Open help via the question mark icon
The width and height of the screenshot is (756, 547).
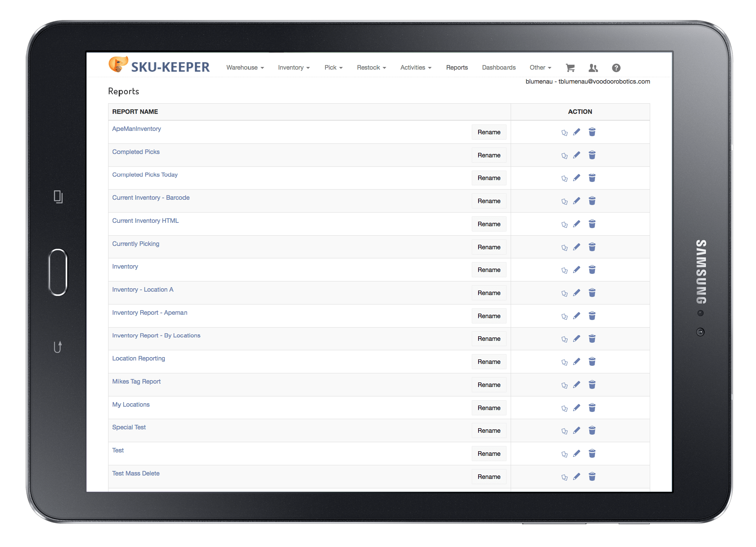(616, 67)
